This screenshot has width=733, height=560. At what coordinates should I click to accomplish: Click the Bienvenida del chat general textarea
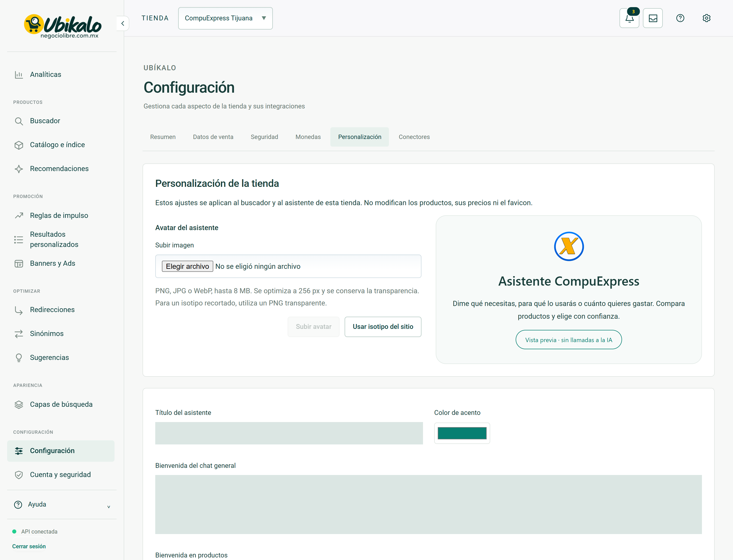[x=428, y=504]
